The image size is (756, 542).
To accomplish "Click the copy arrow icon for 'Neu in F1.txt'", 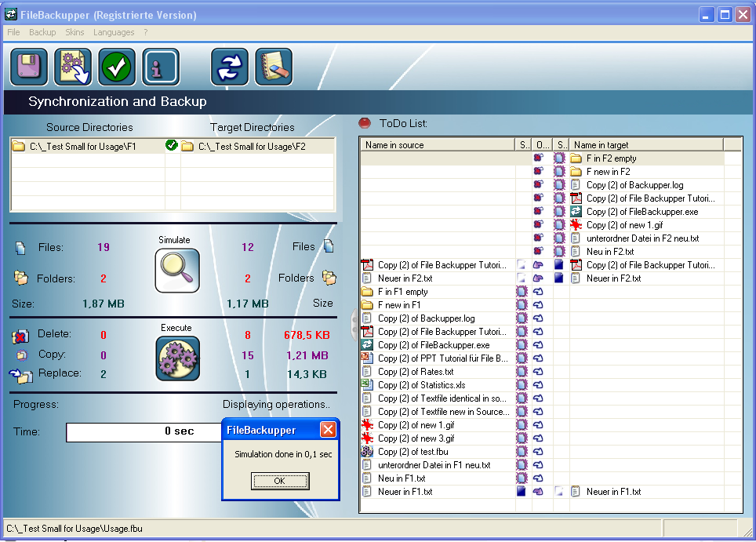I will [x=539, y=478].
